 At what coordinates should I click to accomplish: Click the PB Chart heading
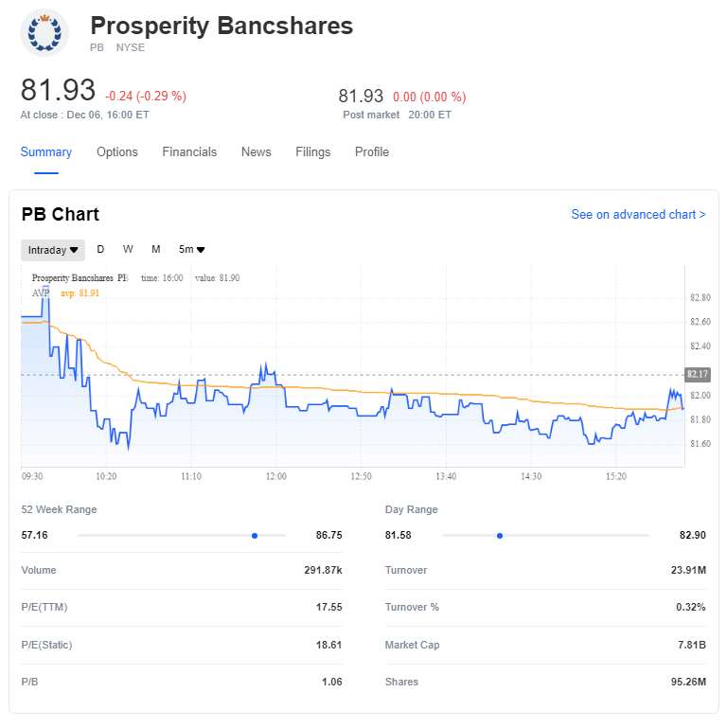click(x=61, y=215)
